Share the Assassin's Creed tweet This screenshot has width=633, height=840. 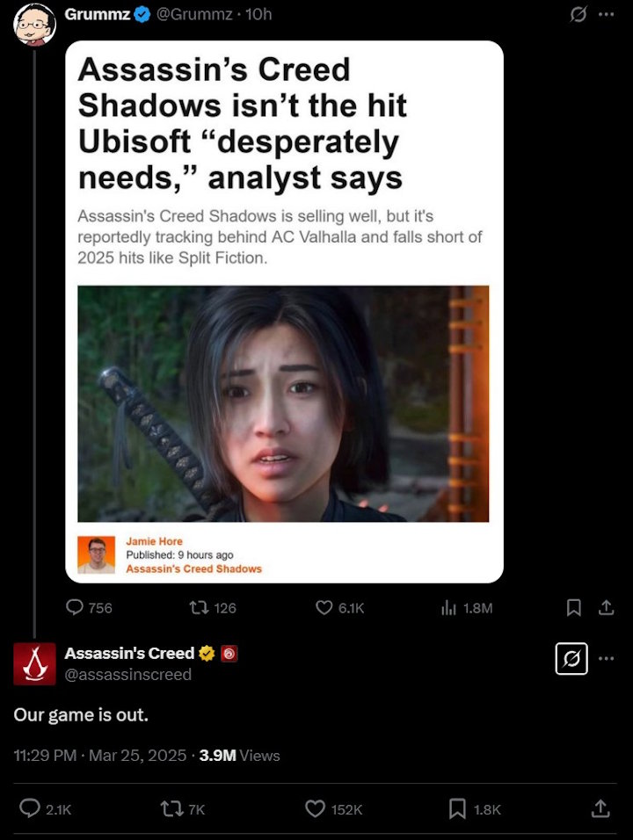[600, 808]
